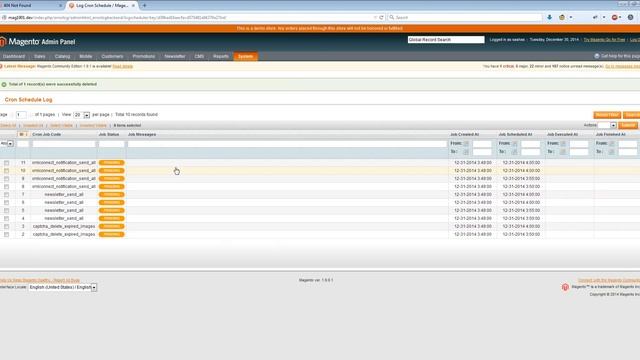Click the Cron Job Code filter field
This screenshot has width=640, height=360.
point(64,144)
